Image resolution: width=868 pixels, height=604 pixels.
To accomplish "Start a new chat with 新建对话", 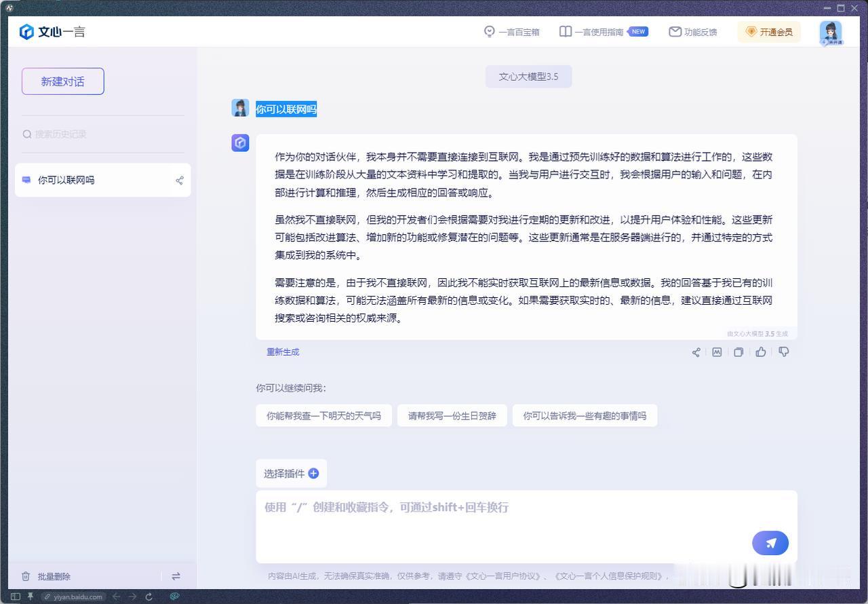I will [x=63, y=81].
